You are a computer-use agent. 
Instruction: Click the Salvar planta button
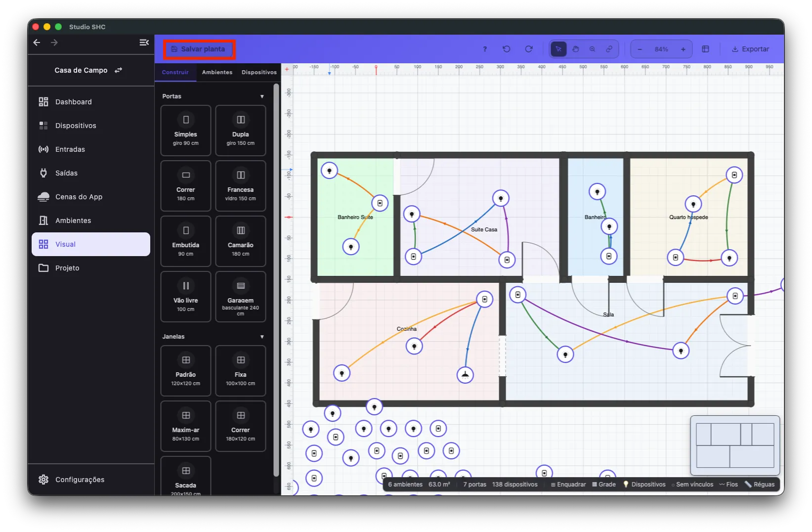[198, 49]
